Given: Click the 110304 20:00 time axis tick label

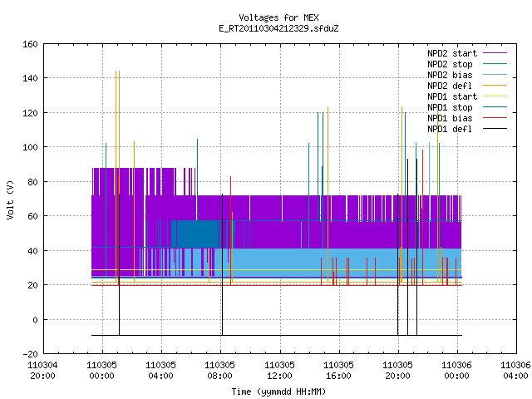Looking at the screenshot, I should coord(42,371).
